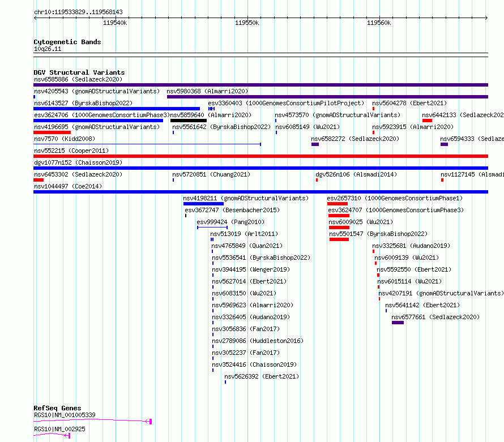Click nsv6009025 (Wu2021) label
Viewport: 504px width, 442px height.
[361, 222]
